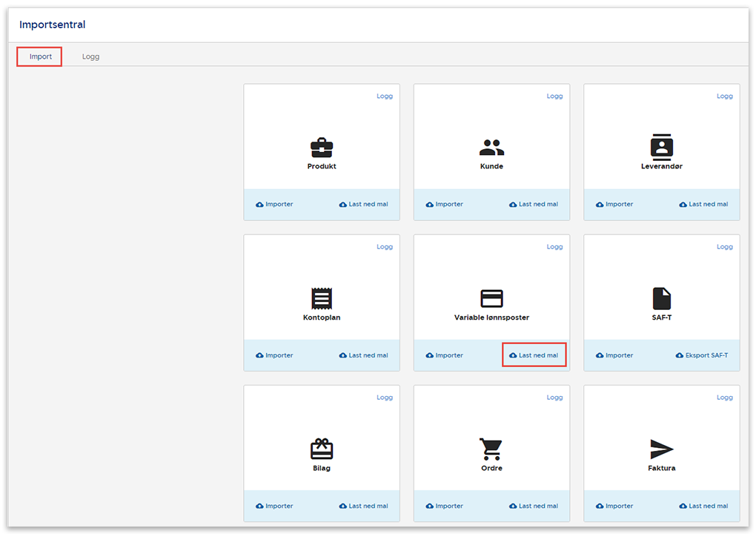Click the Faktura send arrow icon
Viewport: 756px width, 534px height.
pyautogui.click(x=661, y=449)
